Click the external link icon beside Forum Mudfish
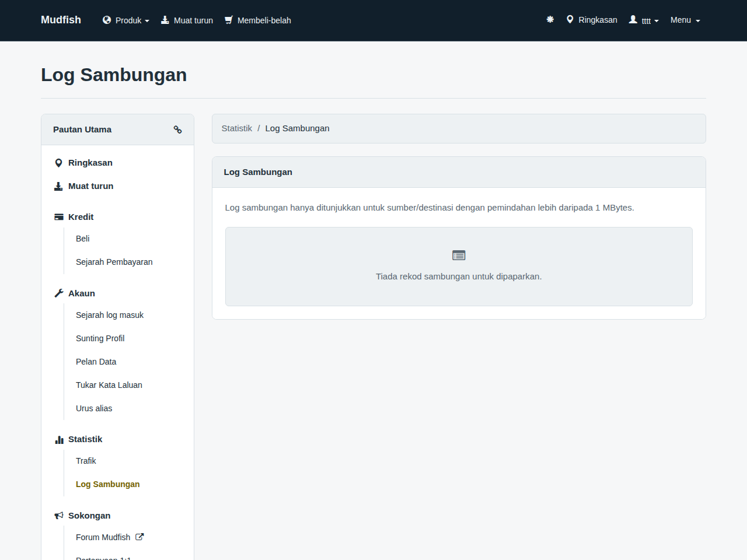 click(139, 537)
